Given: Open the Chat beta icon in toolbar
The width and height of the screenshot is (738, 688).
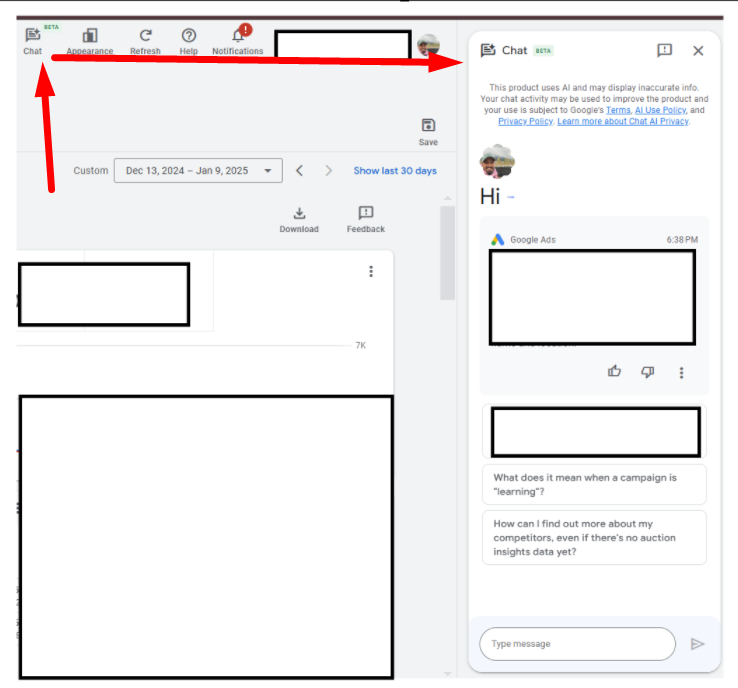Looking at the screenshot, I should point(33,37).
